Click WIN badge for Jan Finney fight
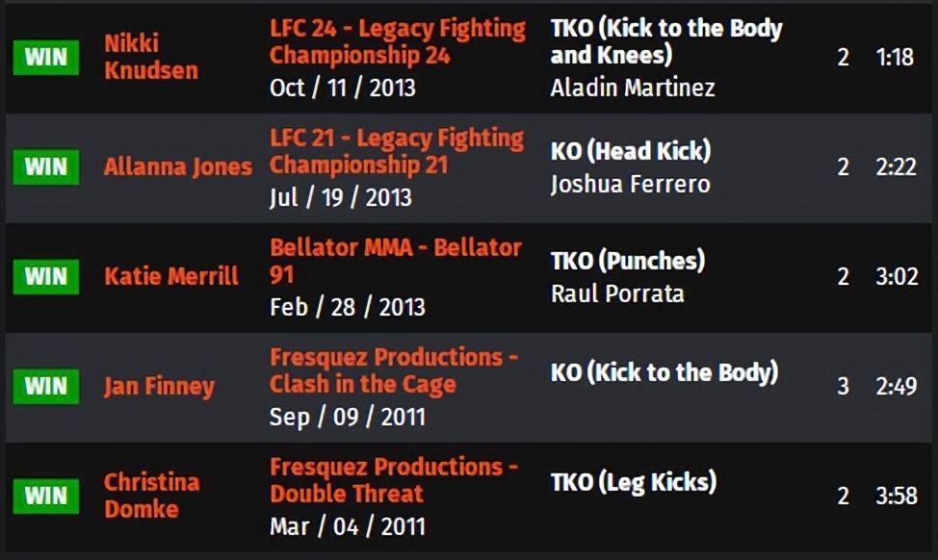The height and width of the screenshot is (560, 938). pos(46,386)
